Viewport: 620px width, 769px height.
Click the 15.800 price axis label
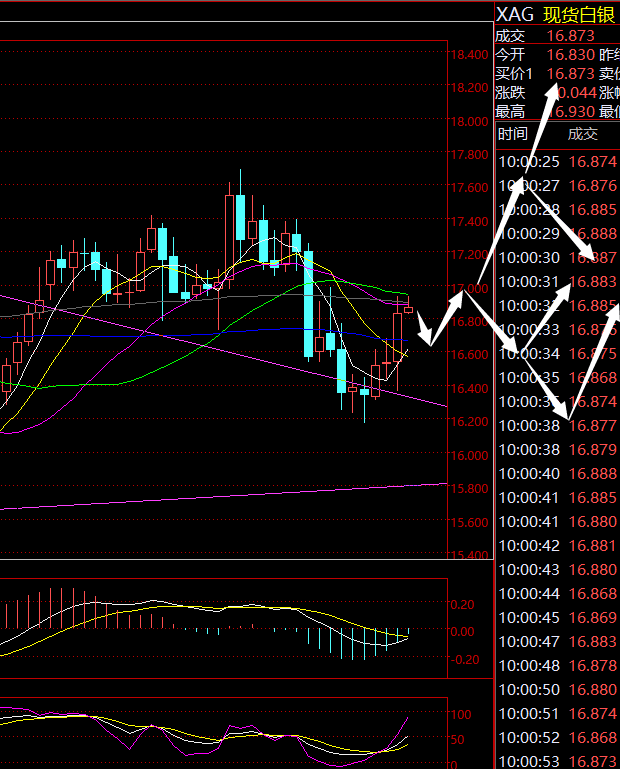point(469,489)
